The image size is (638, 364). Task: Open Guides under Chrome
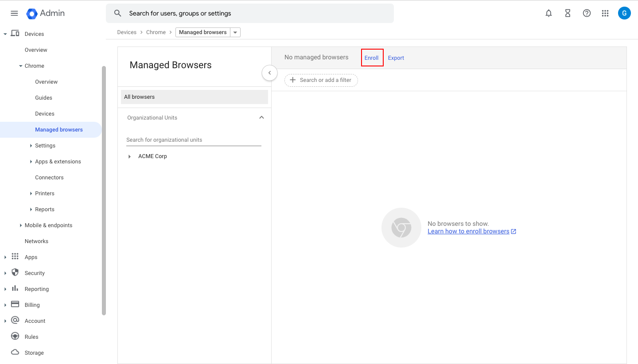point(43,98)
